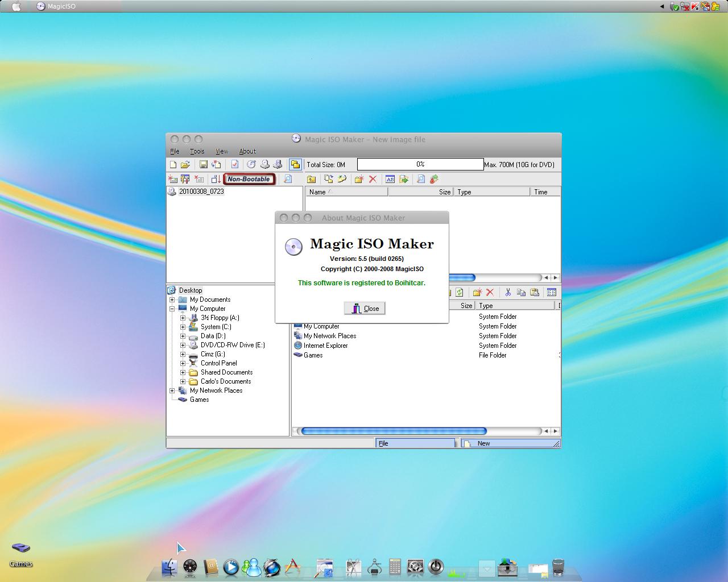The image size is (728, 582).
Task: Open the Address Book dock icon
Action: click(x=210, y=567)
